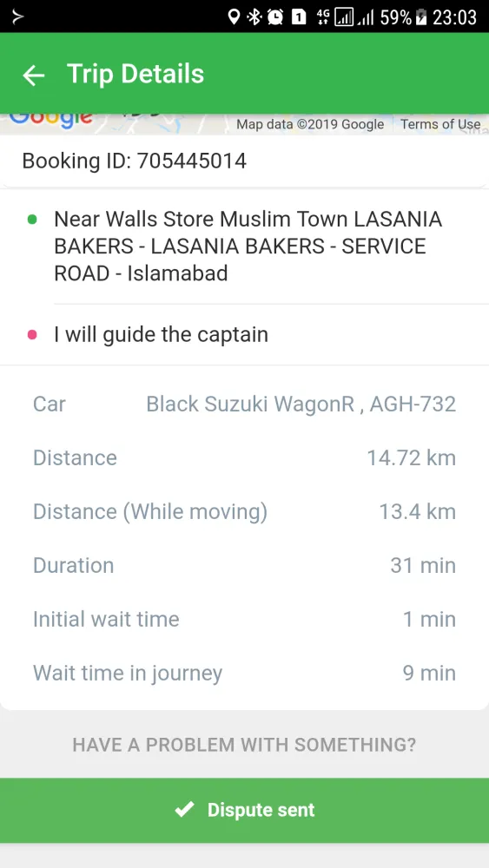Tap the green pickup location dot
Screen dimensions: 489x868
coord(32,220)
